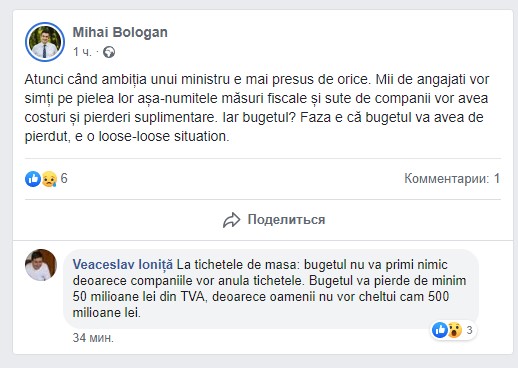Click the wow surprised emoji on comment
This screenshot has height=368, width=518.
click(x=455, y=330)
